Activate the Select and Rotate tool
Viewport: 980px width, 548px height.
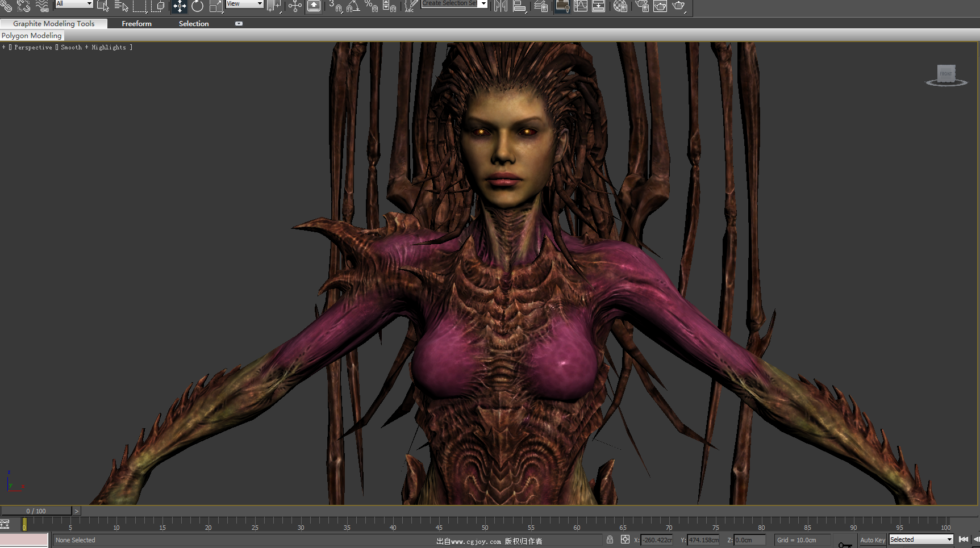[197, 6]
